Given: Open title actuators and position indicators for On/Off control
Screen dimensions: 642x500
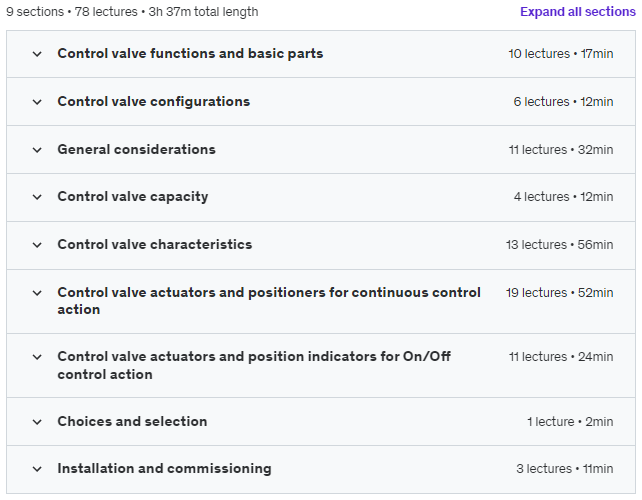Looking at the screenshot, I should click(x=254, y=365).
